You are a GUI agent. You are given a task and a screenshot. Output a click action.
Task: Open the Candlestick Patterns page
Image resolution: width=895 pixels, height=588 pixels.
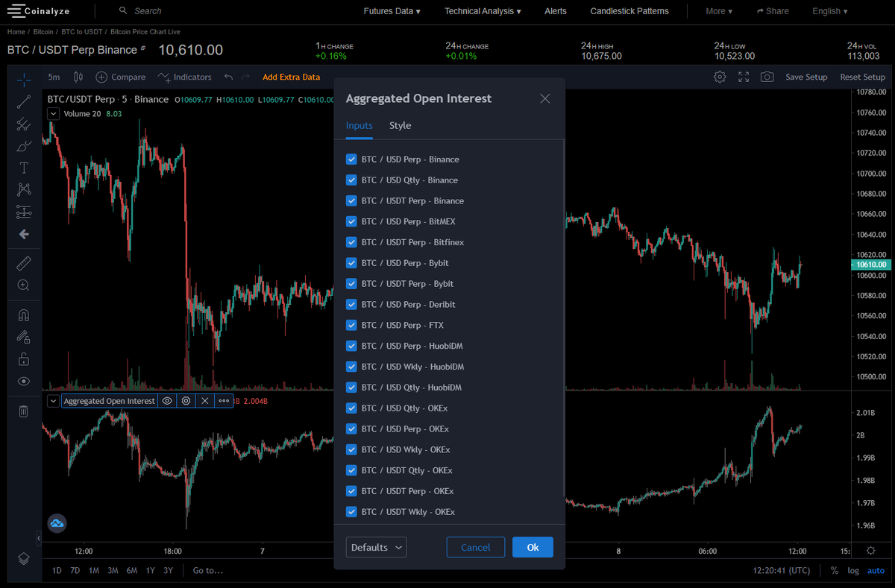629,11
